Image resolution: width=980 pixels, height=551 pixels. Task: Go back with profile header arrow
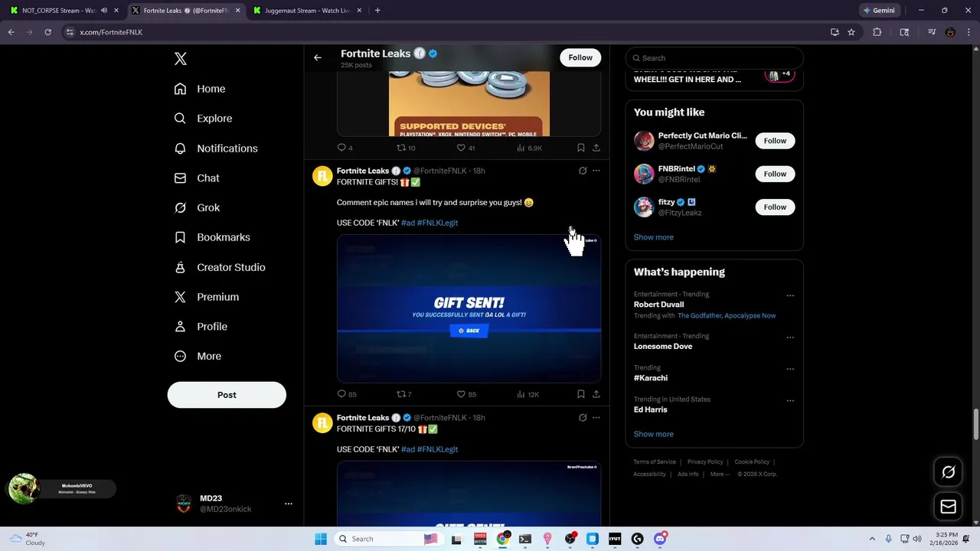coord(318,57)
